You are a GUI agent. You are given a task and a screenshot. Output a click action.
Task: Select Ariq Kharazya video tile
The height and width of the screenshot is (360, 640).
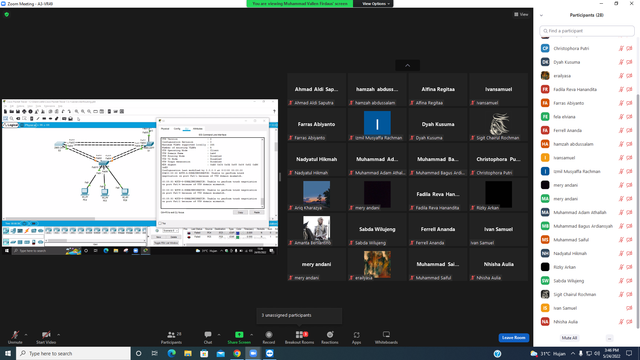click(x=316, y=195)
